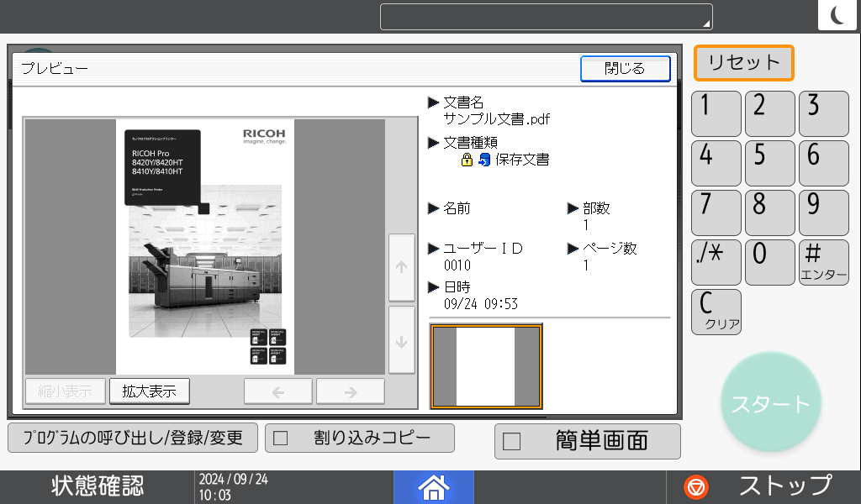The image size is (861, 504).
Task: Open the dropdown at the top of the screen
Action: tap(546, 15)
